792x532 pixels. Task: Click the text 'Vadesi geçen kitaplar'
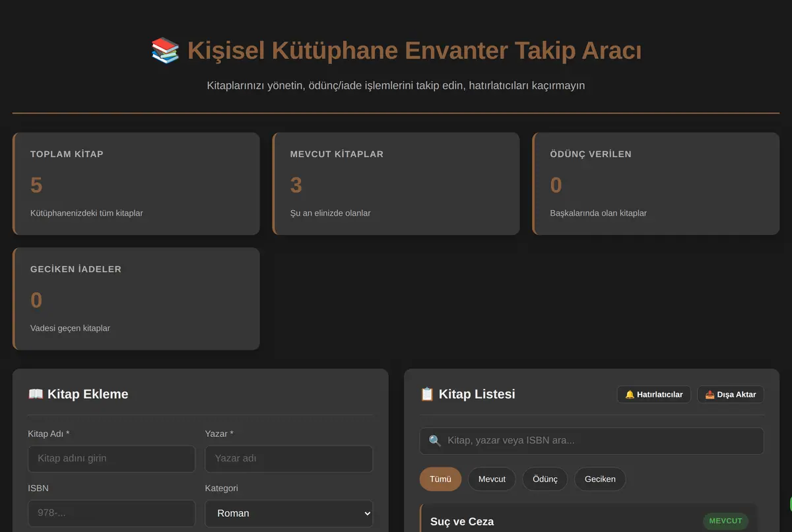tap(70, 328)
